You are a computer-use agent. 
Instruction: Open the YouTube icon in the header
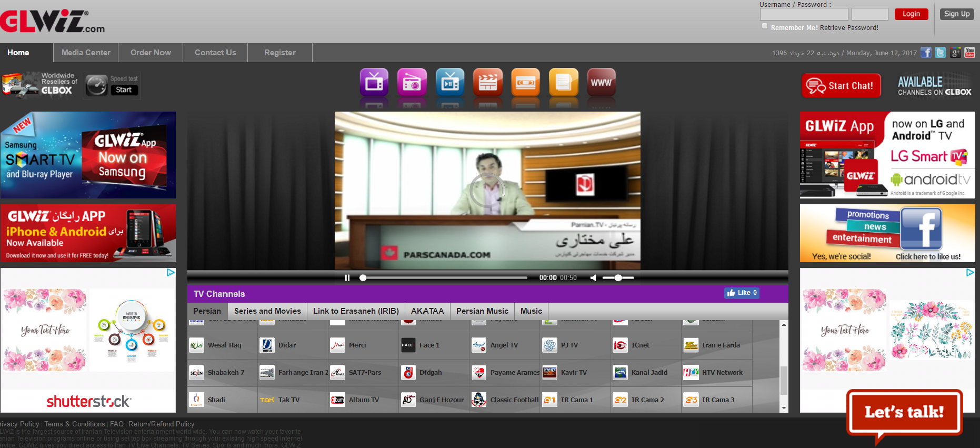pyautogui.click(x=969, y=53)
